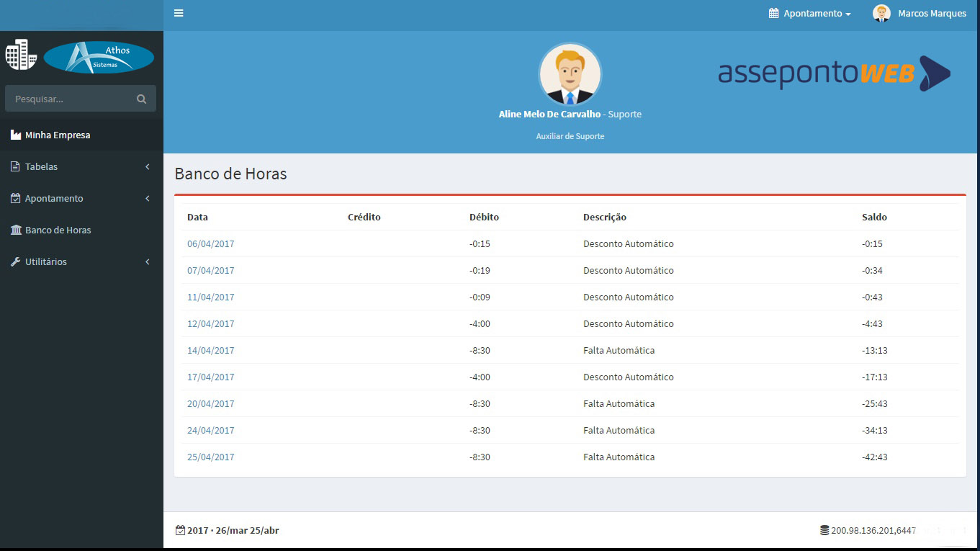980x551 pixels.
Task: Click the Minha Empresa factory icon
Action: click(x=16, y=135)
